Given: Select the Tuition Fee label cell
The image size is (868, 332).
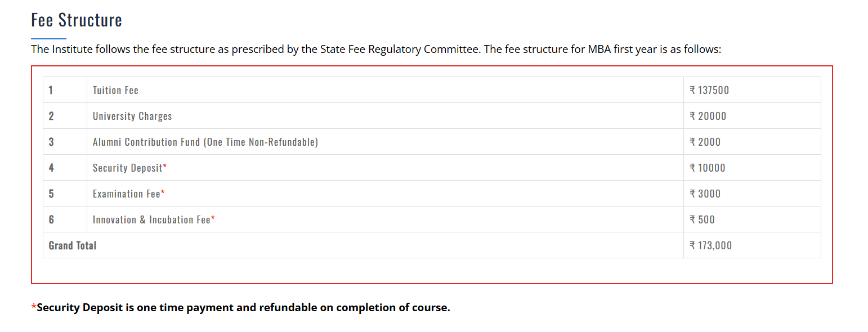Looking at the screenshot, I should 115,90.
